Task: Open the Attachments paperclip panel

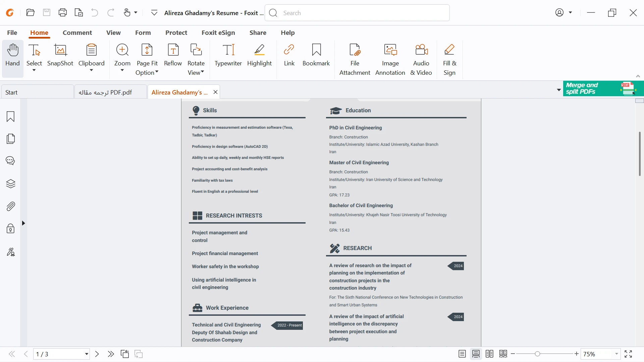Action: (10, 206)
